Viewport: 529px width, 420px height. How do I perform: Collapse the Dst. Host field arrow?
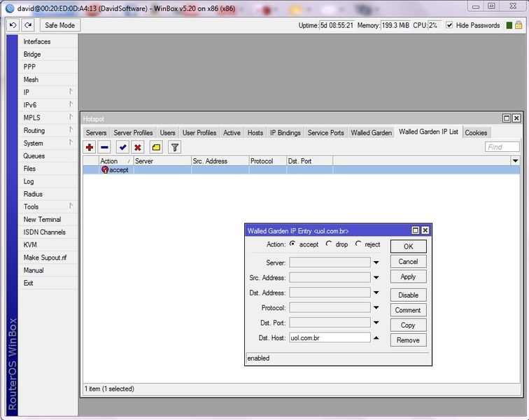pyautogui.click(x=376, y=337)
